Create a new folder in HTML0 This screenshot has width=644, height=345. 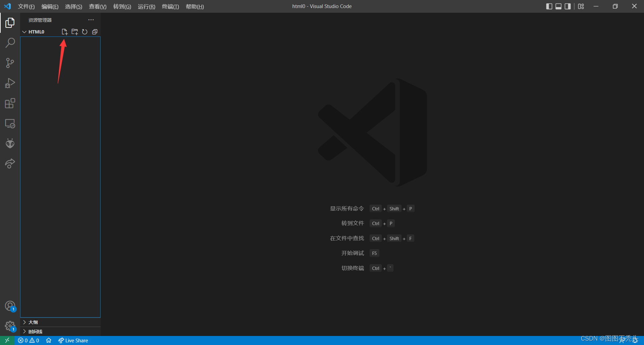74,32
